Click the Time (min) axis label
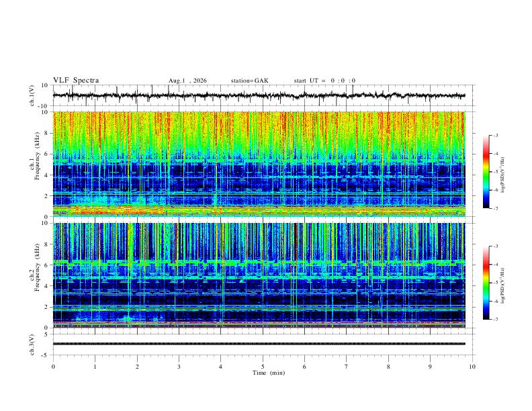The width and height of the screenshot is (532, 411). point(269,373)
